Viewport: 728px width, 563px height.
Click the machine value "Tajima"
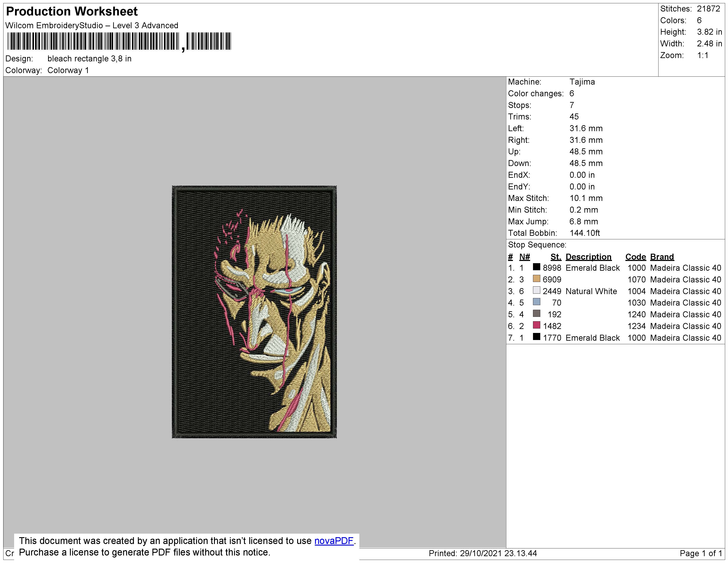582,82
